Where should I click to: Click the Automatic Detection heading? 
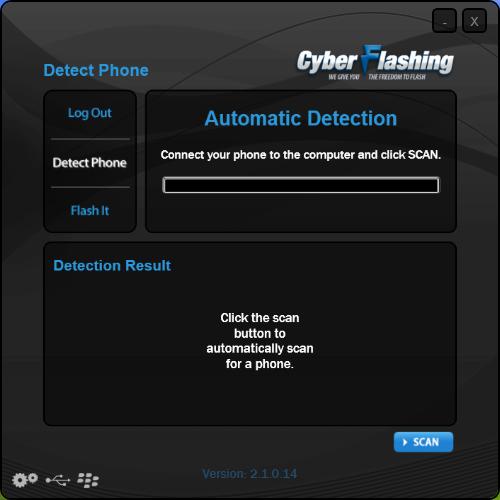301,118
